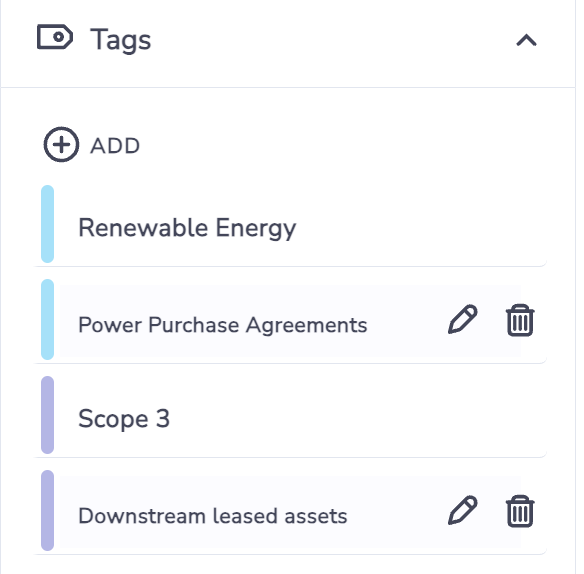Delete the Downstream leased assets tag
584x574 pixels.
[x=520, y=511]
